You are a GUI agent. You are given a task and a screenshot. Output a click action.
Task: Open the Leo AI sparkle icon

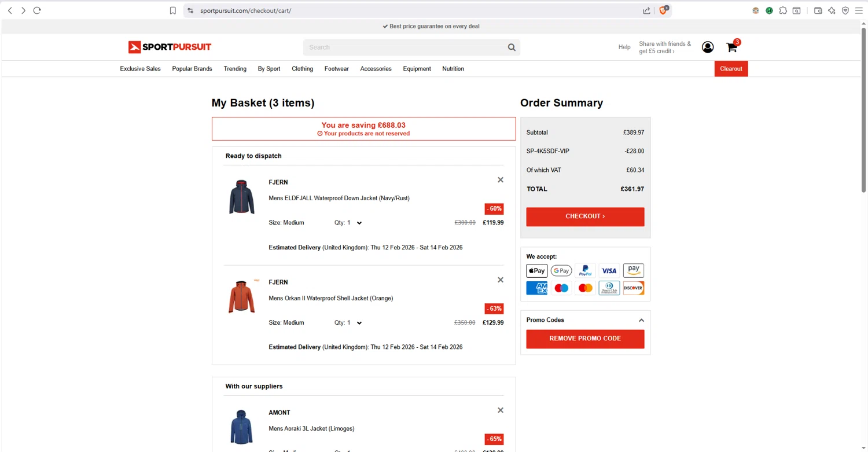832,10
